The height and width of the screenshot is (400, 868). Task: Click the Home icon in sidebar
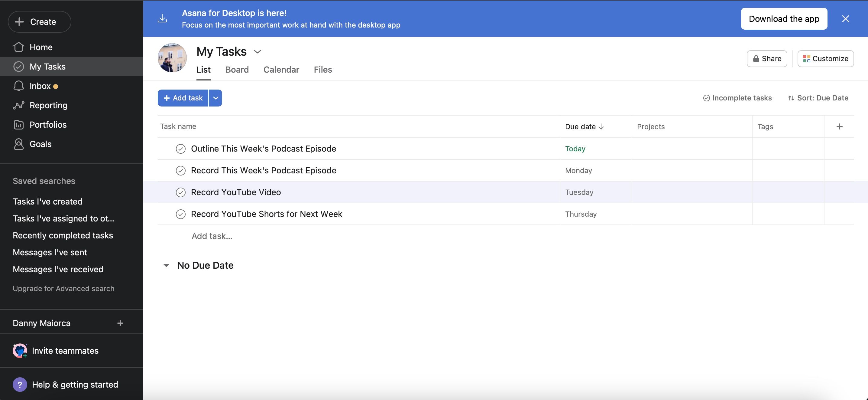(18, 47)
